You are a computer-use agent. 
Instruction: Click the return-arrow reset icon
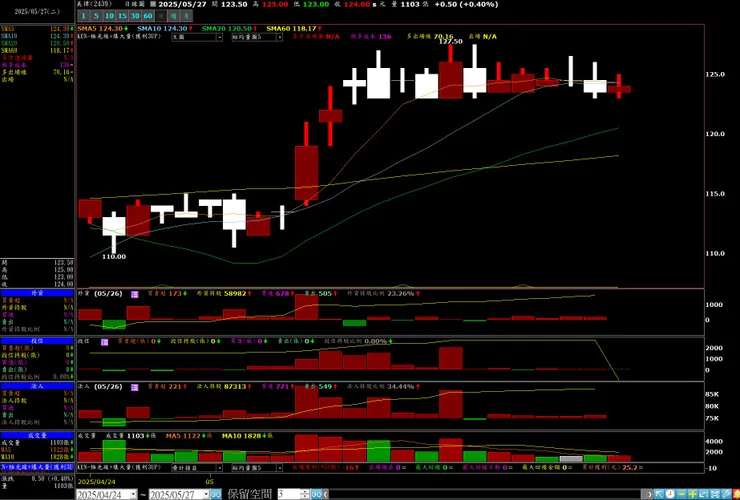703,494
